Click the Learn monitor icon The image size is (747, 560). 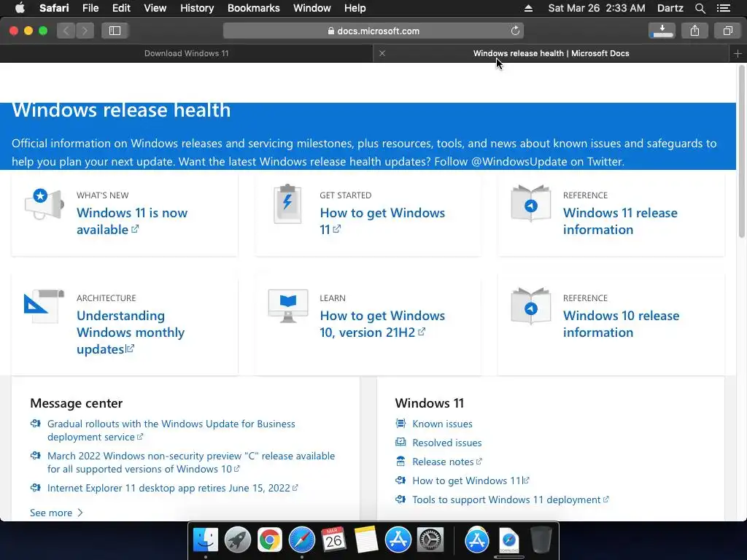click(x=287, y=306)
